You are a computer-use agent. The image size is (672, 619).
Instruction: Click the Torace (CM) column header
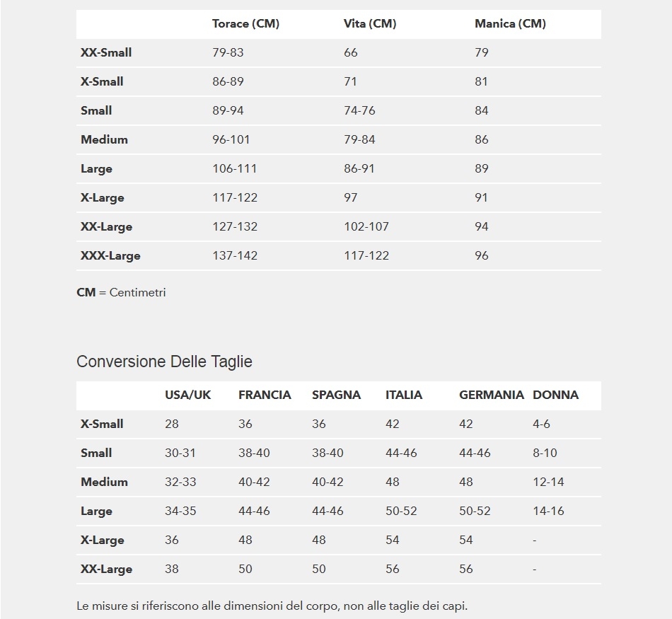245,24
